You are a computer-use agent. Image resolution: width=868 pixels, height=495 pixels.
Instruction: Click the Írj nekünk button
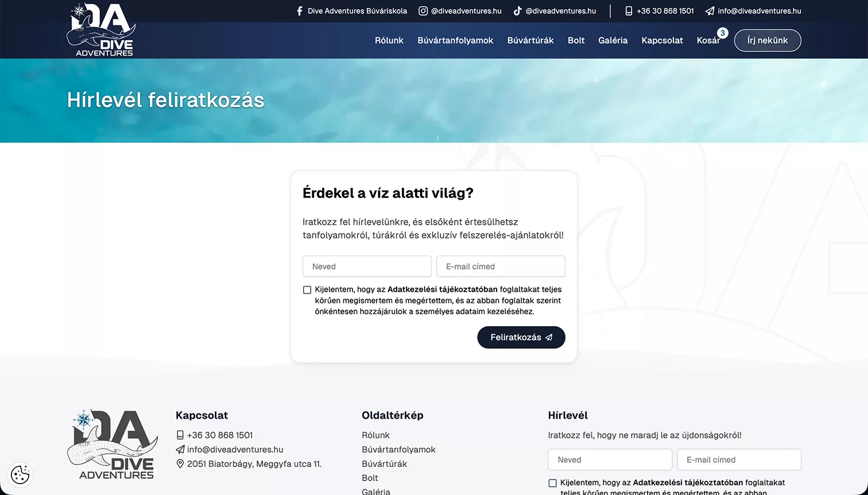point(768,40)
